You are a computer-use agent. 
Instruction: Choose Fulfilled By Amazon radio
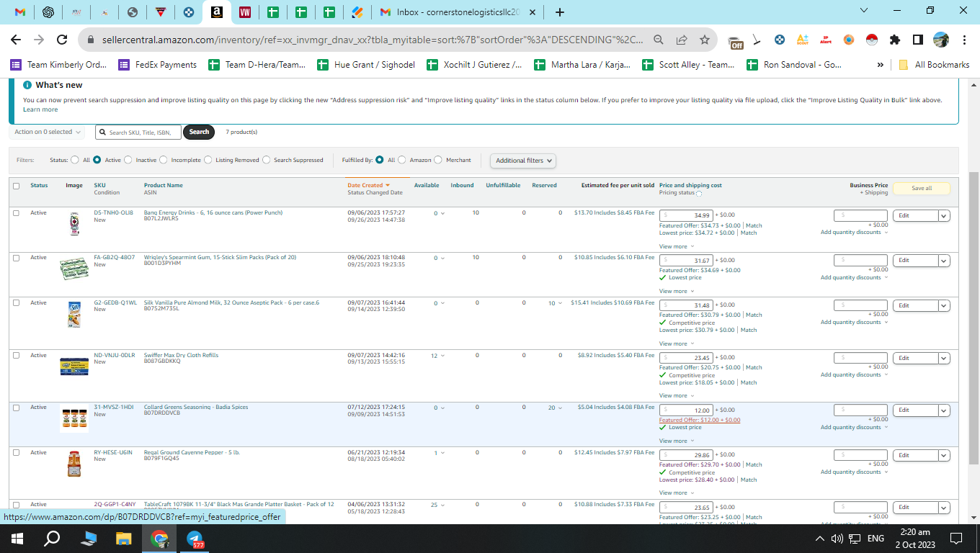pos(402,160)
